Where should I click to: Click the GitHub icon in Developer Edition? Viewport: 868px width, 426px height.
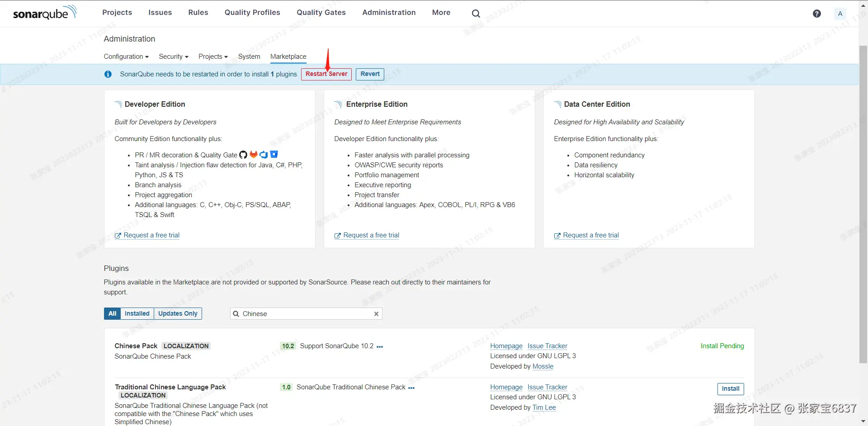click(x=243, y=155)
